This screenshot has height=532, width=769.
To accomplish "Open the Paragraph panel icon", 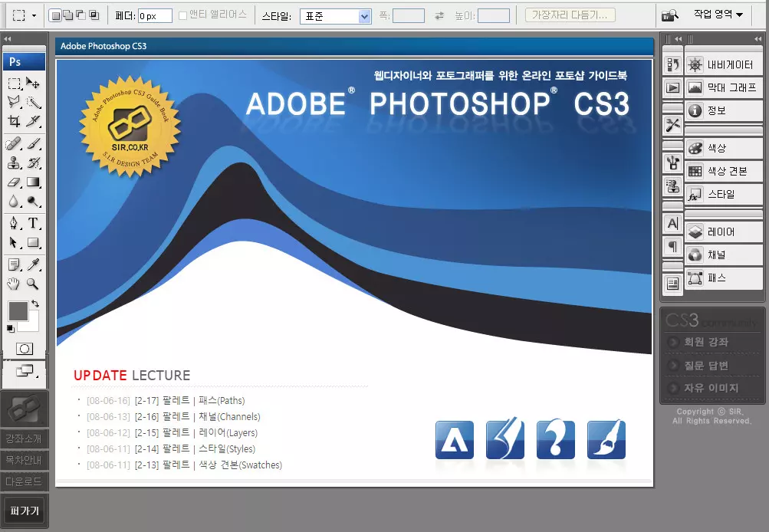I will click(673, 247).
